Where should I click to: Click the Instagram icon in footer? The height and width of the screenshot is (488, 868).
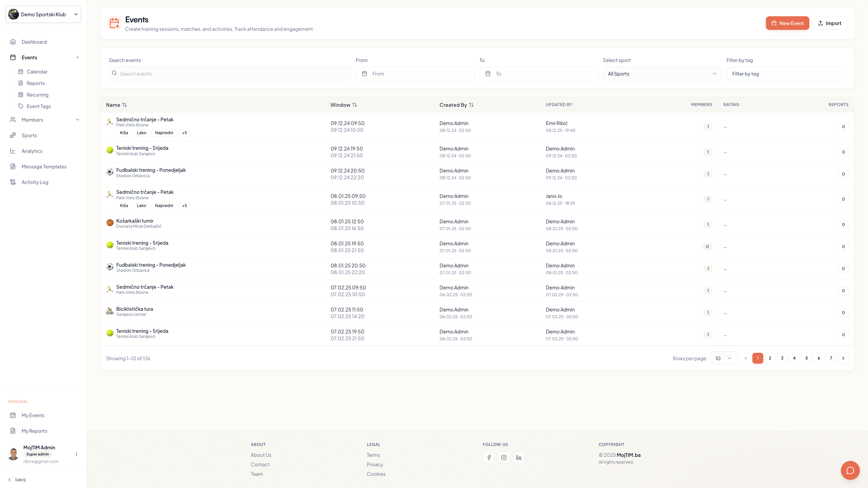pyautogui.click(x=504, y=457)
